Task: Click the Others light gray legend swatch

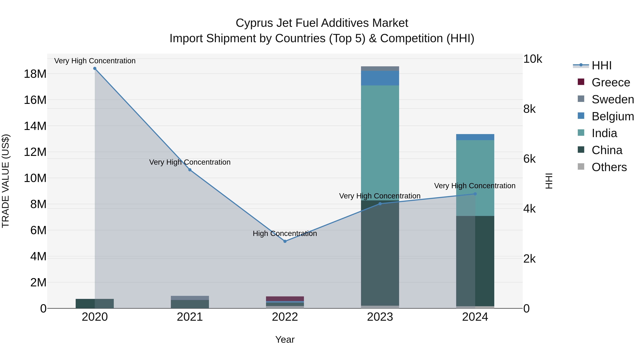Action: click(581, 167)
